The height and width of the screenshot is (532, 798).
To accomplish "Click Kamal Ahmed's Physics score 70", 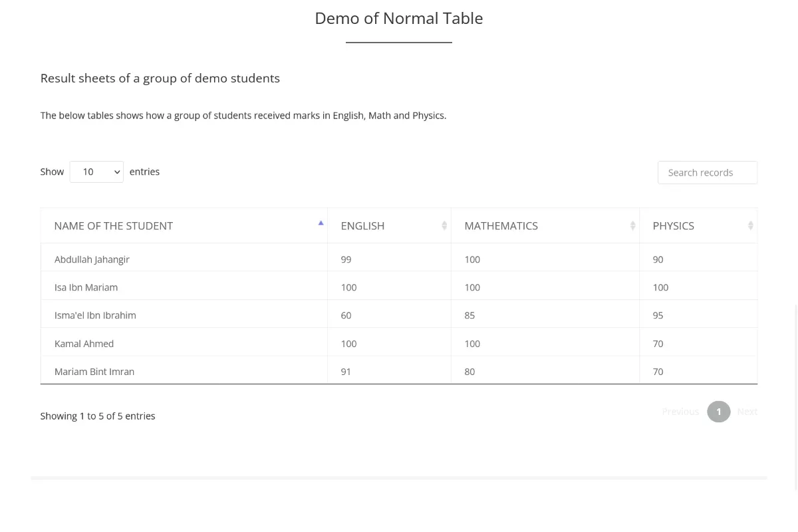I will click(658, 344).
